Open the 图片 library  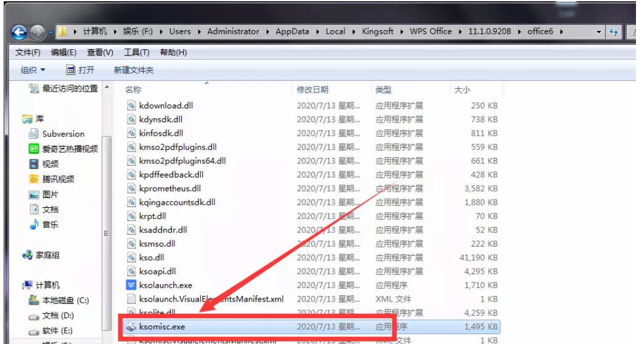tap(44, 194)
